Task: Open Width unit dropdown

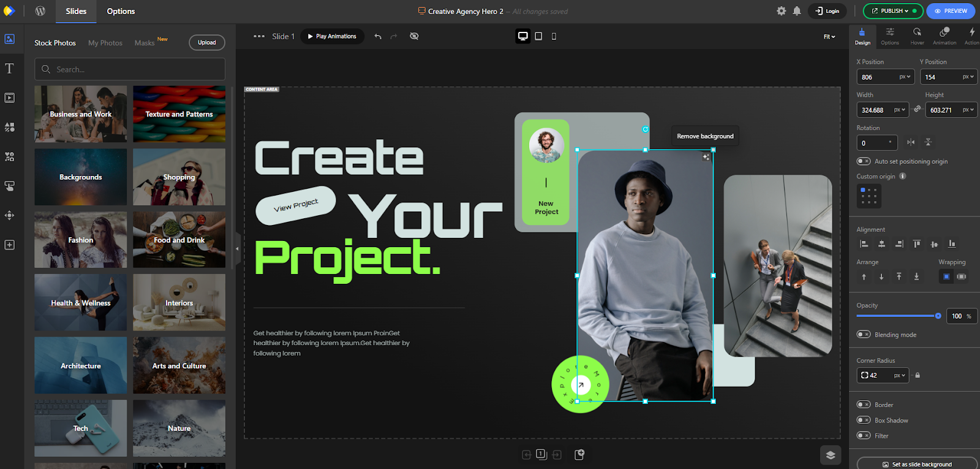Action: coord(900,110)
